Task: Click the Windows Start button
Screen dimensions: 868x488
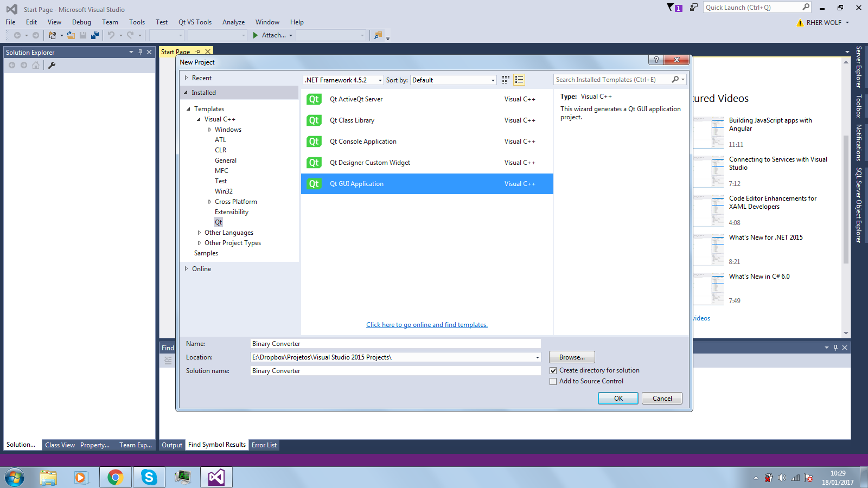Action: click(x=15, y=478)
